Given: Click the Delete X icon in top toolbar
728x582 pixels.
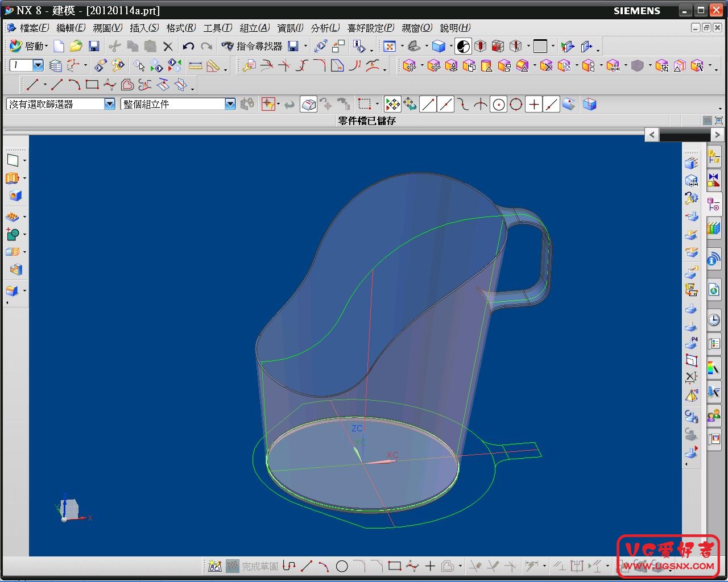Looking at the screenshot, I should pos(168,46).
